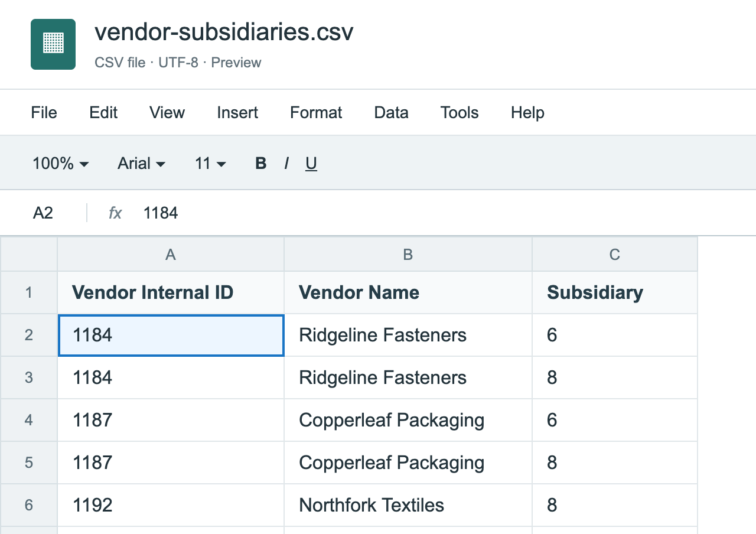Open the Arial font dropdown
This screenshot has height=534, width=756.
[142, 163]
